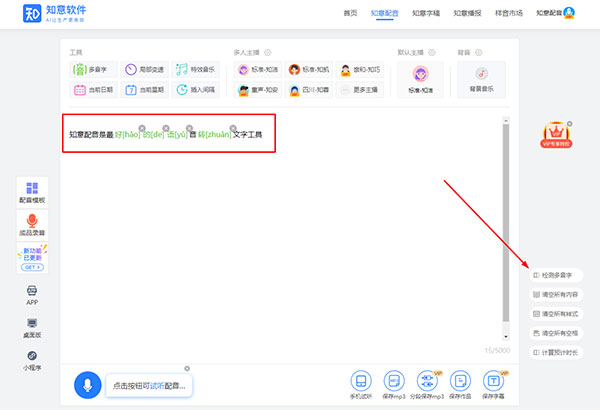Open the APP download option
This screenshot has width=600, height=410.
pos(32,295)
